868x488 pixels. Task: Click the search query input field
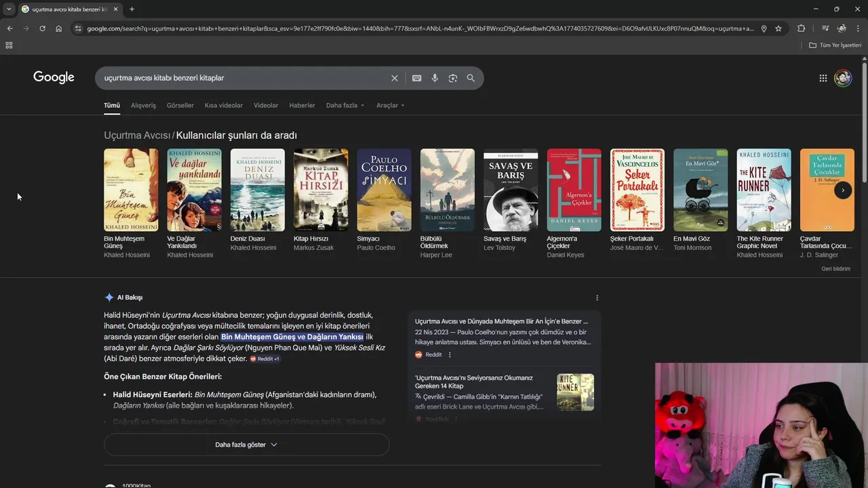pyautogui.click(x=244, y=78)
